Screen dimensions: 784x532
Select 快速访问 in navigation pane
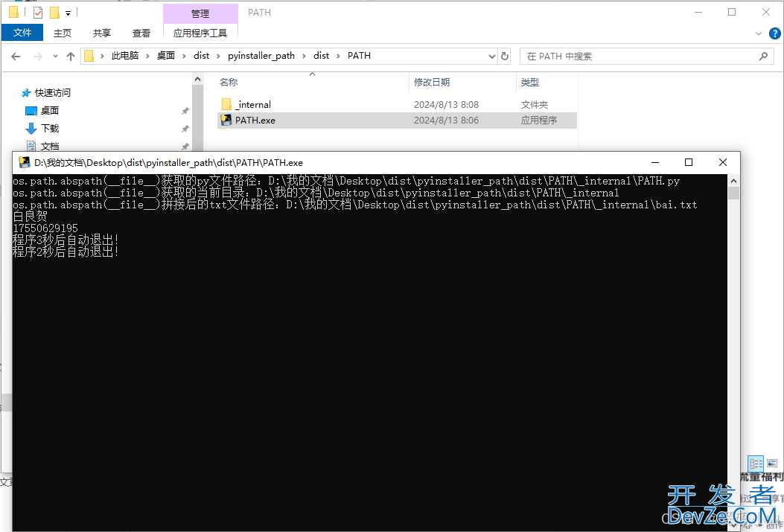pyautogui.click(x=53, y=93)
